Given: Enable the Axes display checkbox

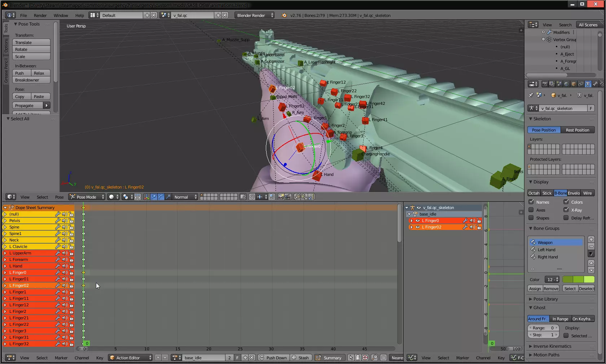Looking at the screenshot, I should (531, 210).
